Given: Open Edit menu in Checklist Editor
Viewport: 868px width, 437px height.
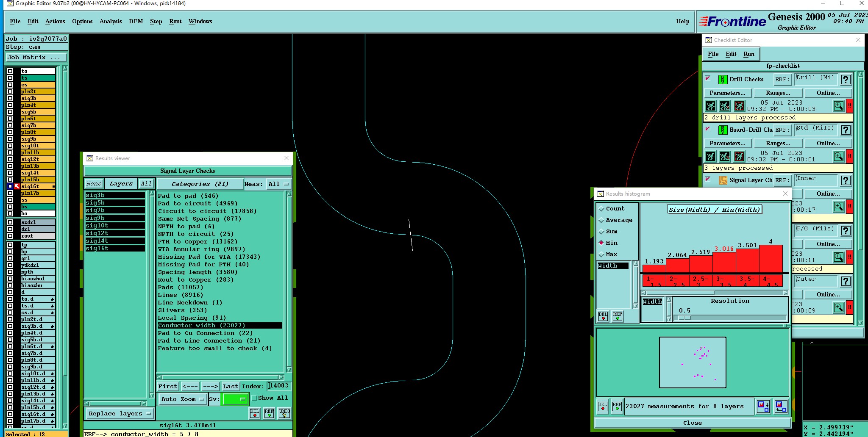Looking at the screenshot, I should [x=731, y=54].
